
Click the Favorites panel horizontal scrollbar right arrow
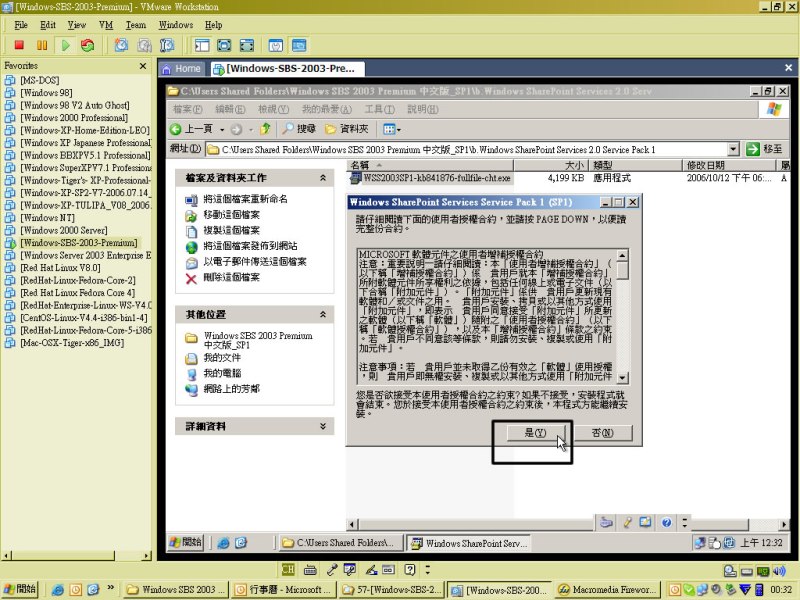point(147,556)
